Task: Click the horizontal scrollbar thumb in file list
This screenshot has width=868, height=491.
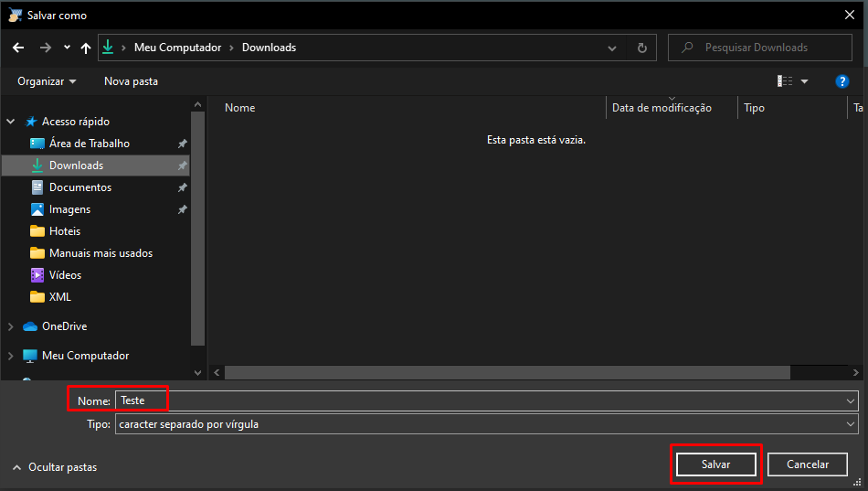Action: [507, 372]
